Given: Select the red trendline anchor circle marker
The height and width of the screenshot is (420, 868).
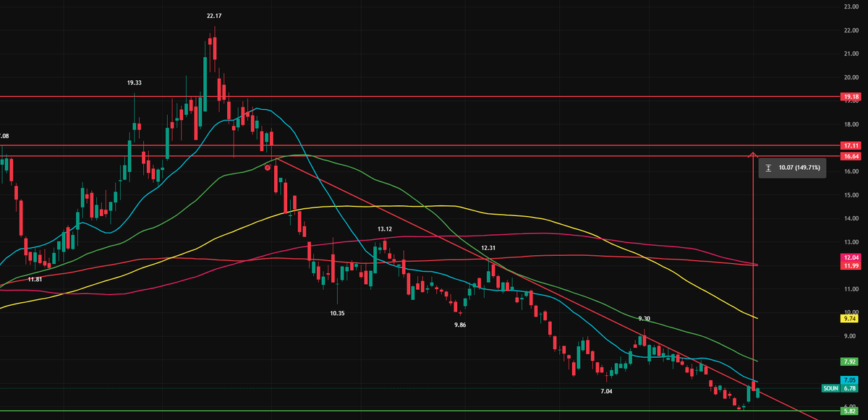Looking at the screenshot, I should [268, 167].
